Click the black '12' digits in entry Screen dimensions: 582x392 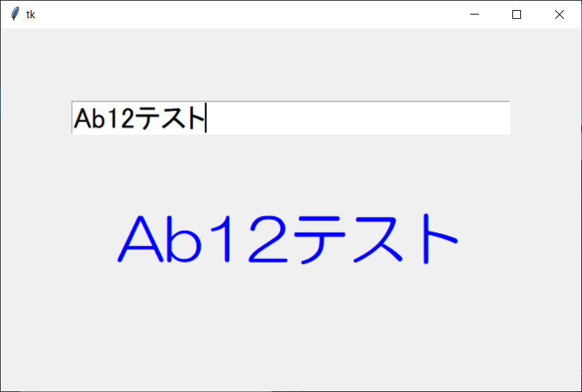(120, 118)
